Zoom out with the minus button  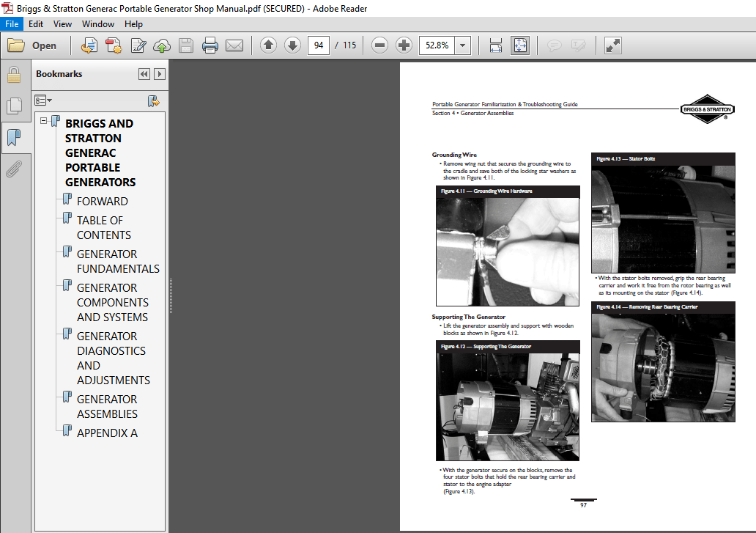pos(380,45)
